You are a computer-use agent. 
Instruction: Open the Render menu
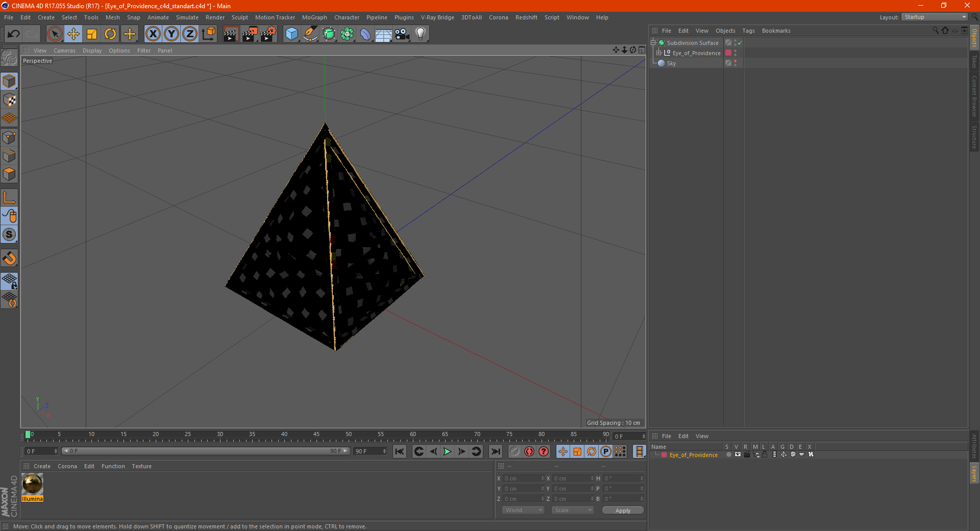[x=215, y=17]
